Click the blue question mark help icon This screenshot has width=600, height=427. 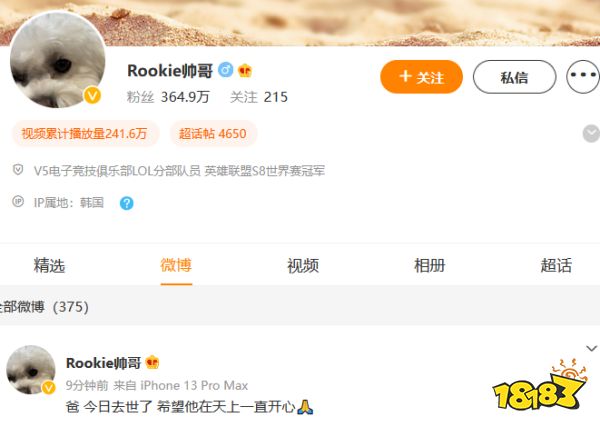click(127, 203)
